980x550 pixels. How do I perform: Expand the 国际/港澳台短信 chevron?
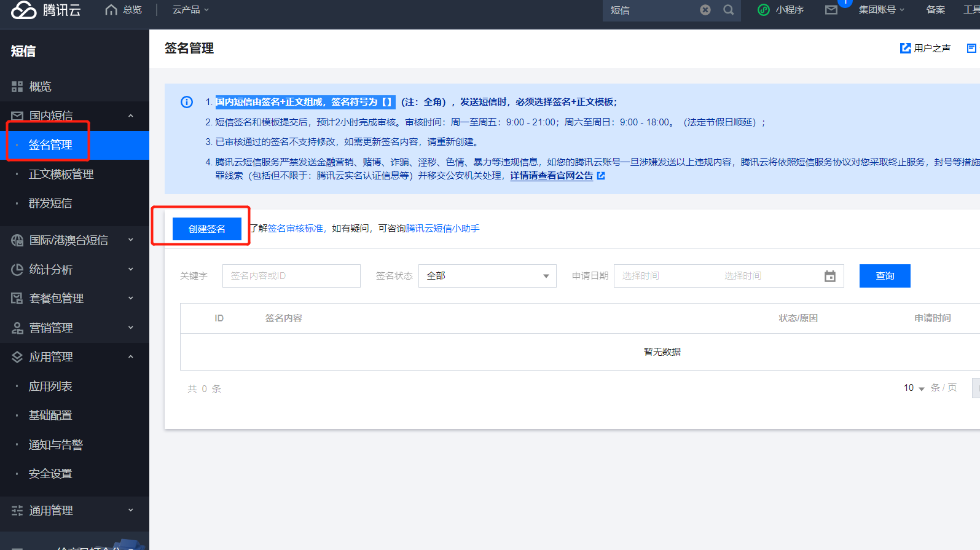click(131, 240)
